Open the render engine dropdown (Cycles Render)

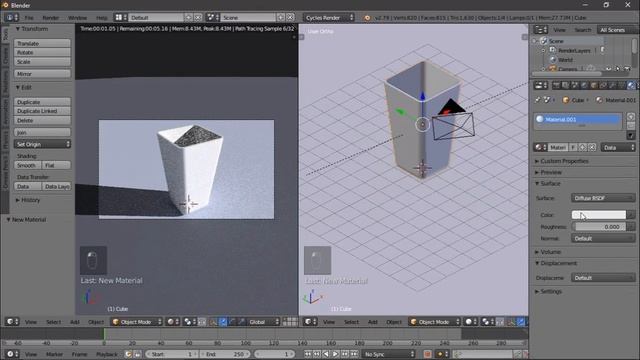point(329,18)
